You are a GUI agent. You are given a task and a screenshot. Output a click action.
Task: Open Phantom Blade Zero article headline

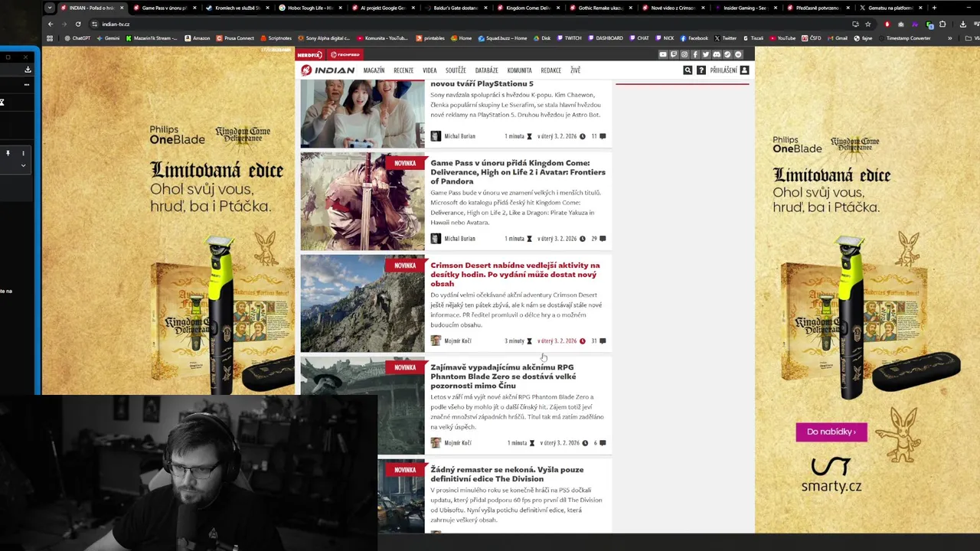pyautogui.click(x=503, y=377)
